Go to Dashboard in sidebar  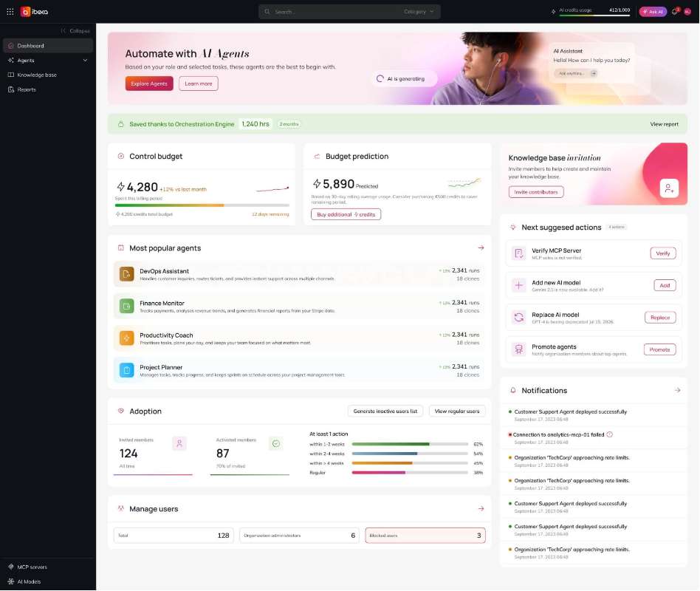[x=48, y=46]
